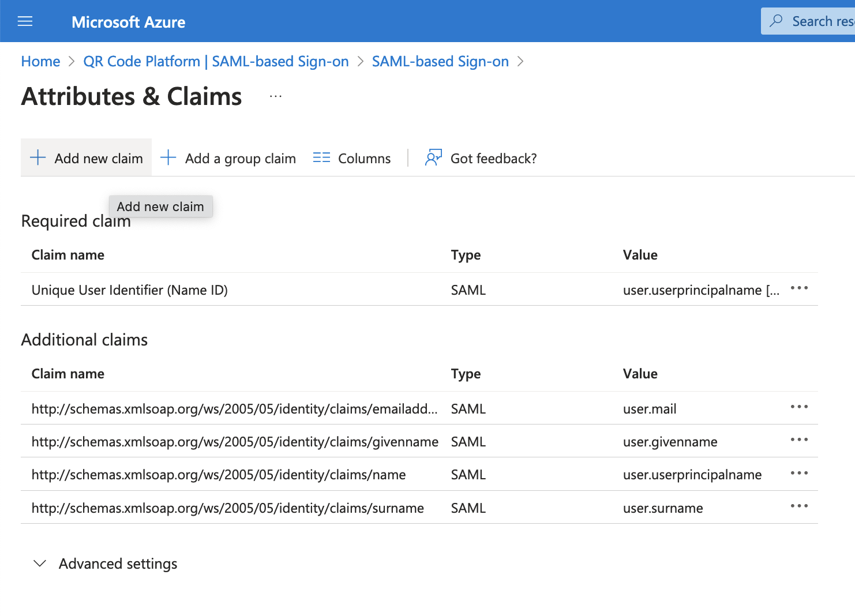
Task: Open the second SAML-based Sign-on breadcrumb
Action: [x=440, y=61]
